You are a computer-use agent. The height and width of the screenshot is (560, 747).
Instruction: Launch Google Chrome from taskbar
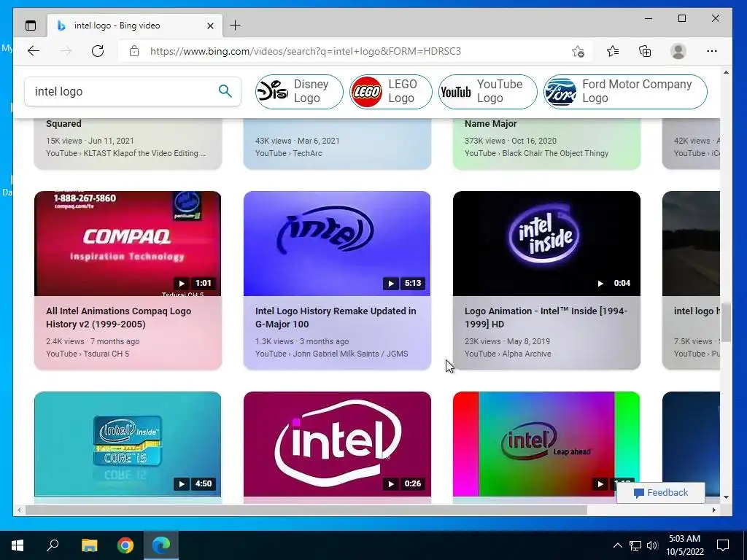125,545
